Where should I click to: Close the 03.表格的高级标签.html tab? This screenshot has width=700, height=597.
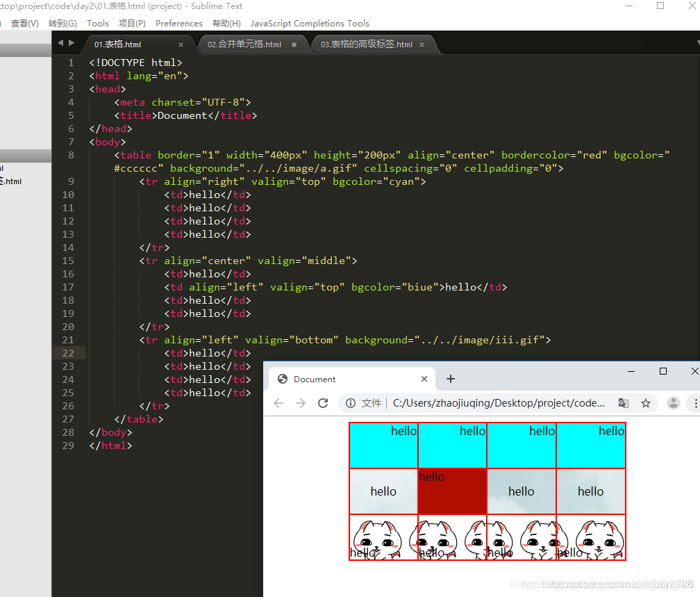pos(422,44)
